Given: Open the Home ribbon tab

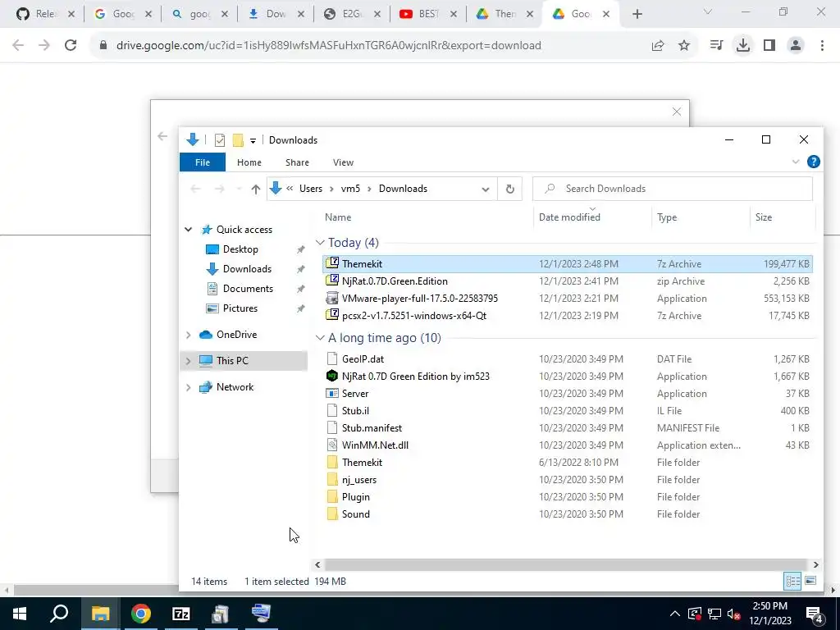Looking at the screenshot, I should [249, 162].
